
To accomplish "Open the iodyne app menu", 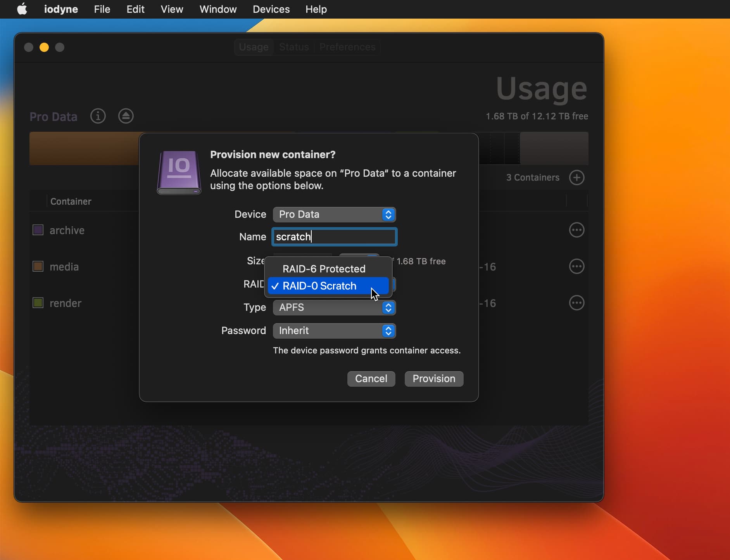I will pyautogui.click(x=61, y=9).
